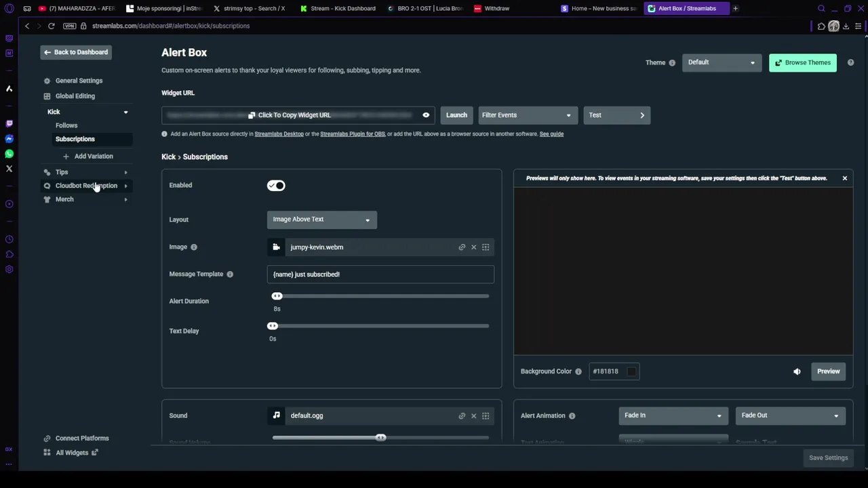Remove jumpy-kevin.webm with its X icon
The height and width of the screenshot is (488, 868).
474,247
